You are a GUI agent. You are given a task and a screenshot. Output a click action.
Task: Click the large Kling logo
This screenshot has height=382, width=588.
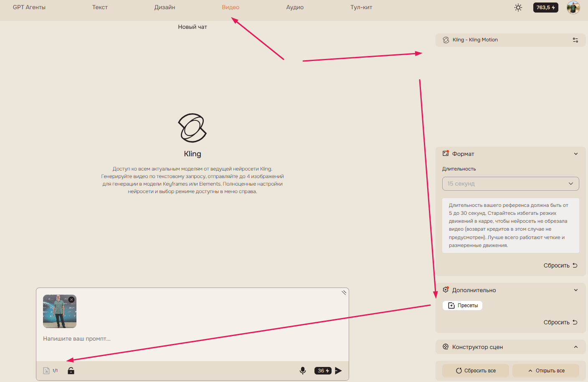(193, 128)
